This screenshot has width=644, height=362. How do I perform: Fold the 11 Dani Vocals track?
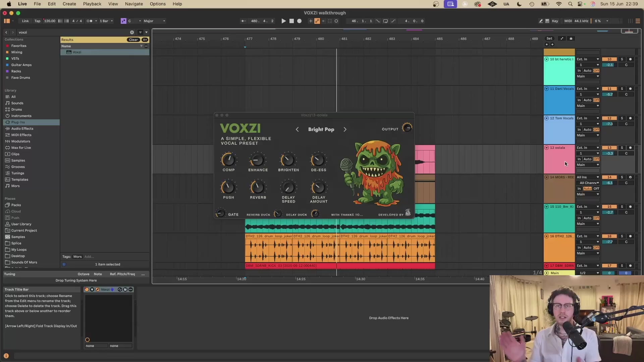point(547,89)
